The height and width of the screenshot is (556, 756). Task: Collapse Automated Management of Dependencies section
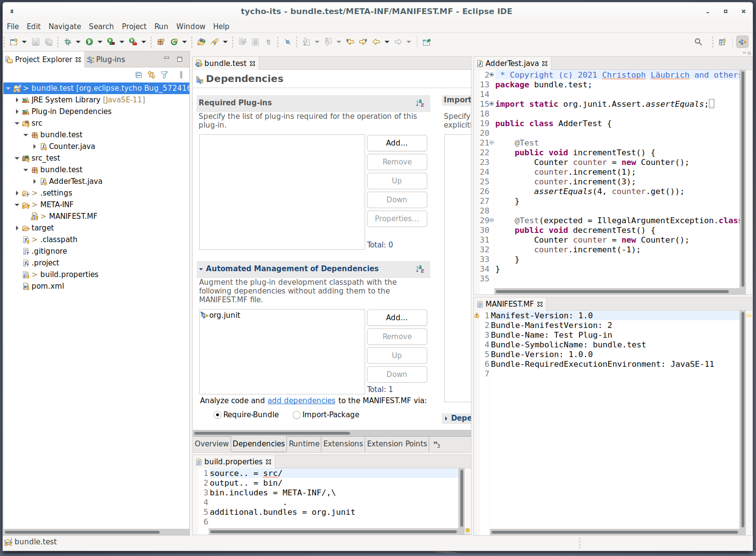(x=201, y=269)
